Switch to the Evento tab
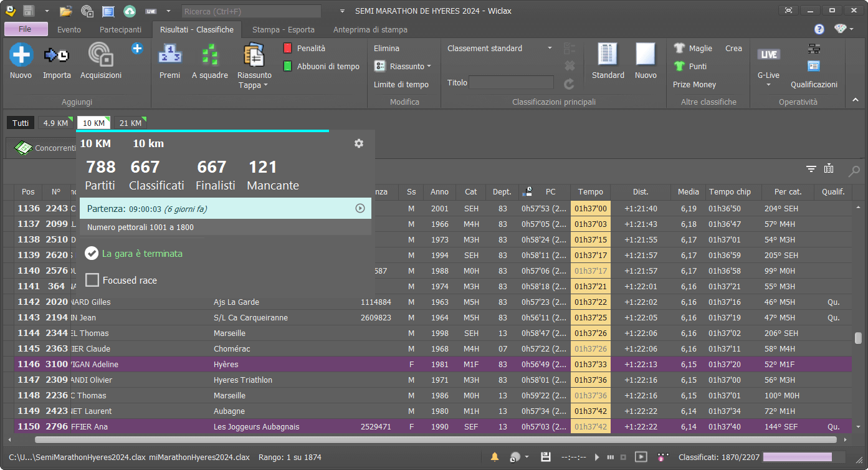The height and width of the screenshot is (470, 868). click(x=69, y=29)
